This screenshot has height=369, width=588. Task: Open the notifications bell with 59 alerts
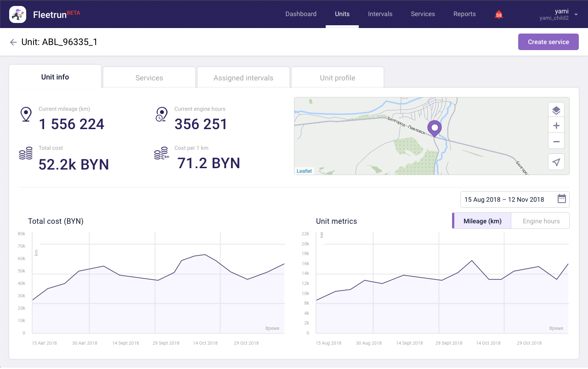[498, 14]
